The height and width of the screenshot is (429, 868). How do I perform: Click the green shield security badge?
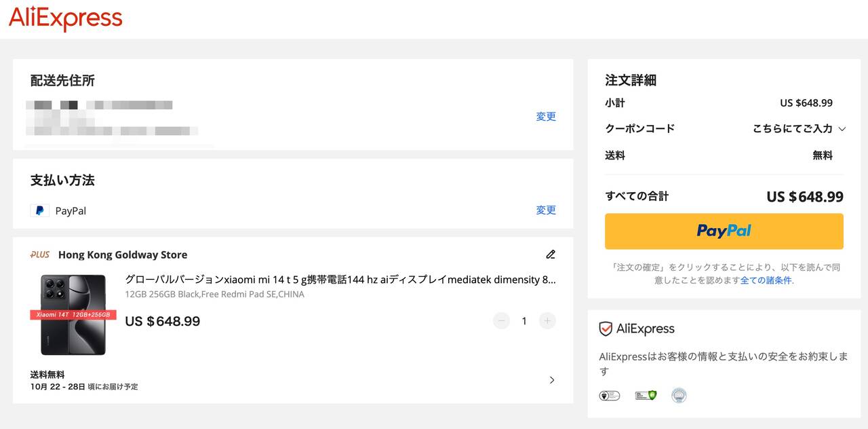(x=646, y=395)
